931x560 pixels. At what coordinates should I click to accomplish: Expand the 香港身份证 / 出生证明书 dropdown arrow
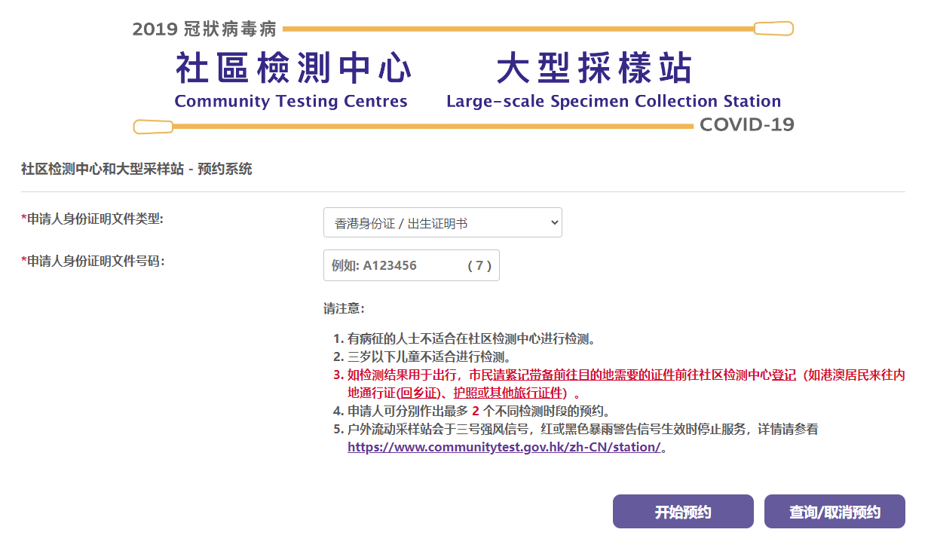tap(554, 222)
